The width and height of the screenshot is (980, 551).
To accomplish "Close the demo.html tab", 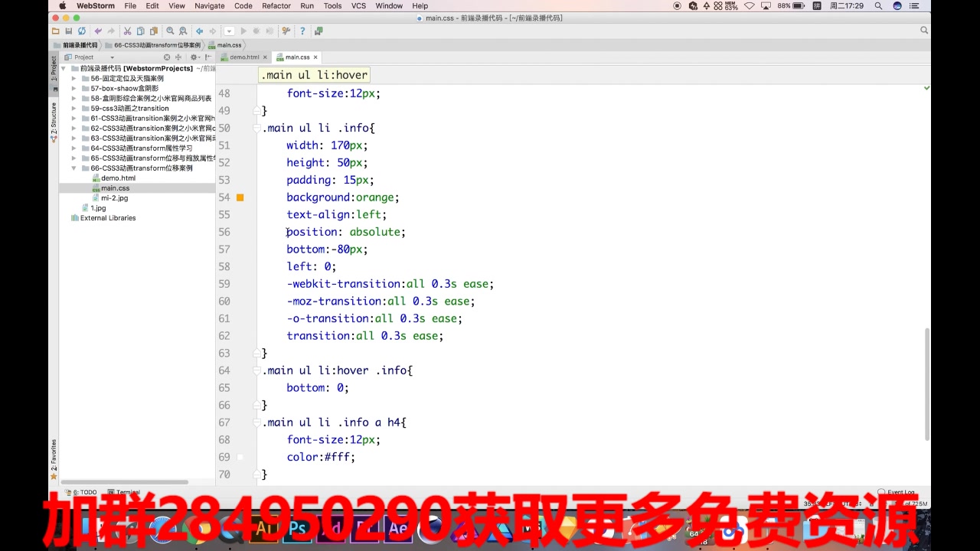I will 265,57.
